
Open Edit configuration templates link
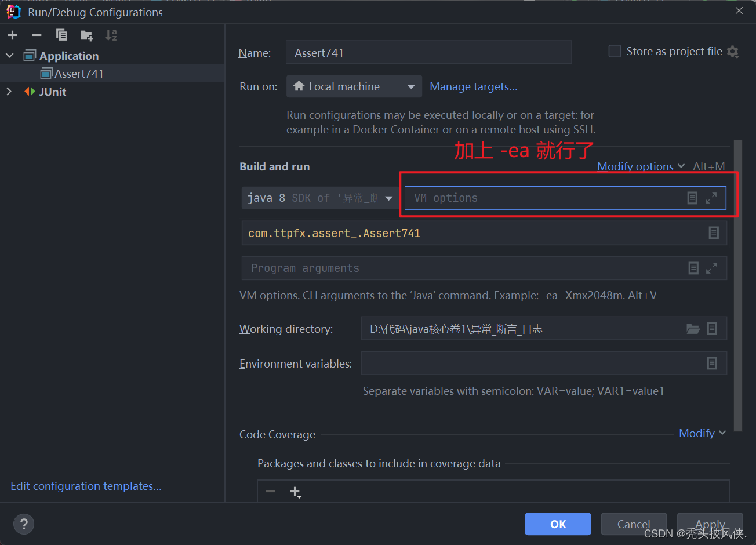(x=86, y=486)
